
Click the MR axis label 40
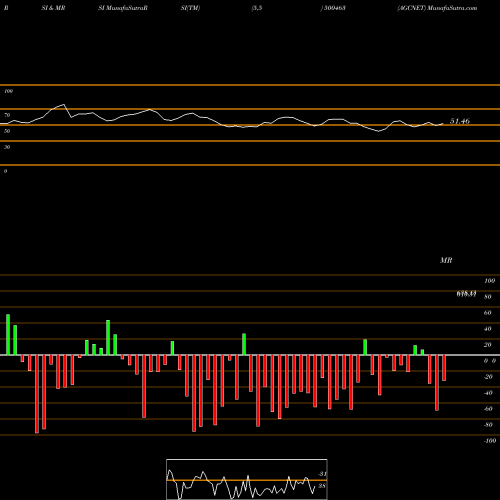tap(487, 329)
